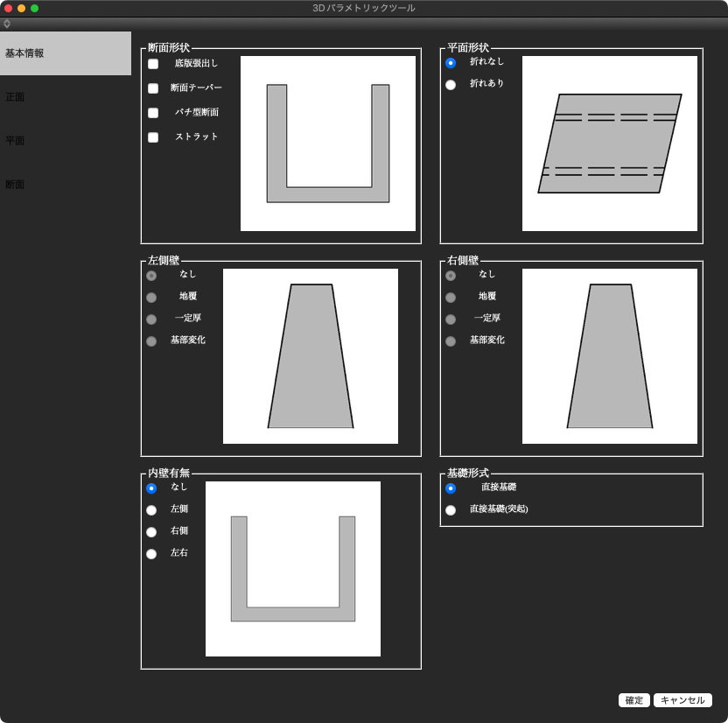Click the small toolbar grip icon under title
Image resolution: width=728 pixels, height=723 pixels.
point(7,24)
